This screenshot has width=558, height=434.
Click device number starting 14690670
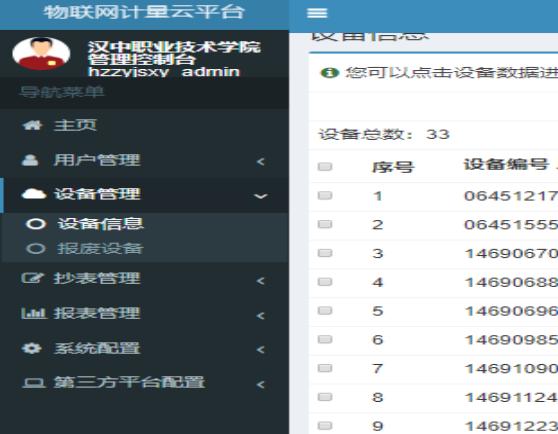511,253
